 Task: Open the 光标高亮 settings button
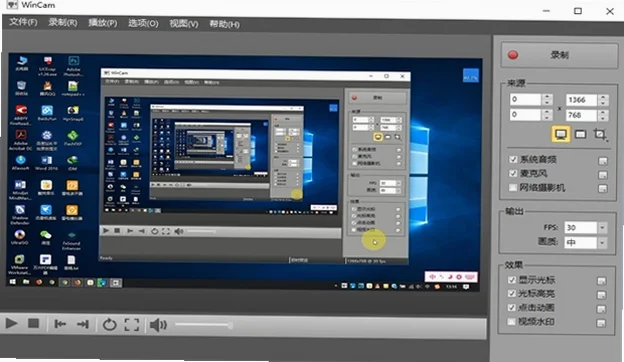[x=601, y=295]
